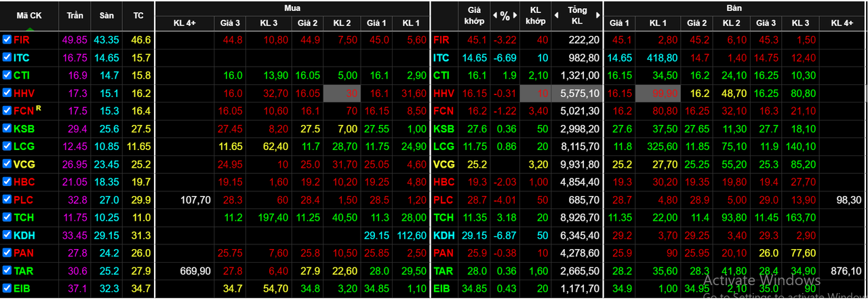Click VCG total volume 9,931,80
Image resolution: width=868 pixels, height=300 pixels.
pyautogui.click(x=579, y=164)
